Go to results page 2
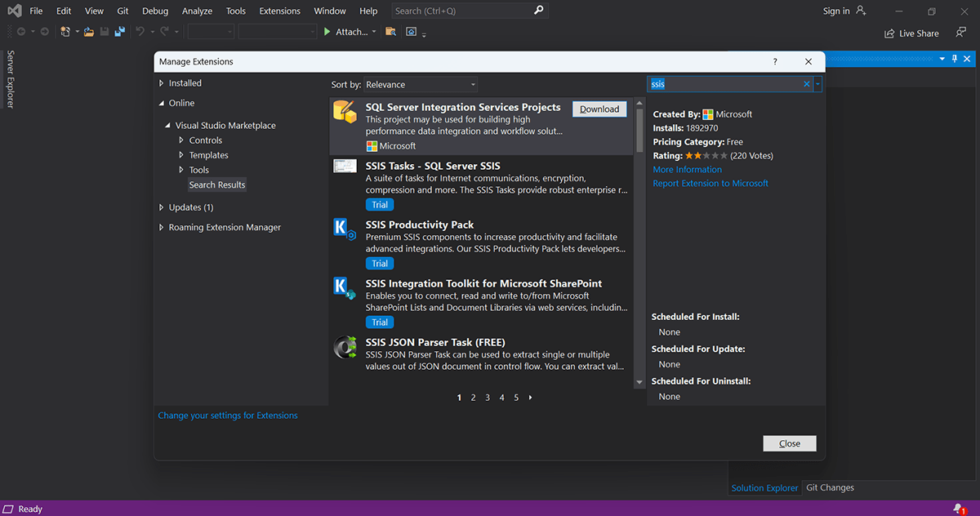The height and width of the screenshot is (516, 980). coord(473,398)
